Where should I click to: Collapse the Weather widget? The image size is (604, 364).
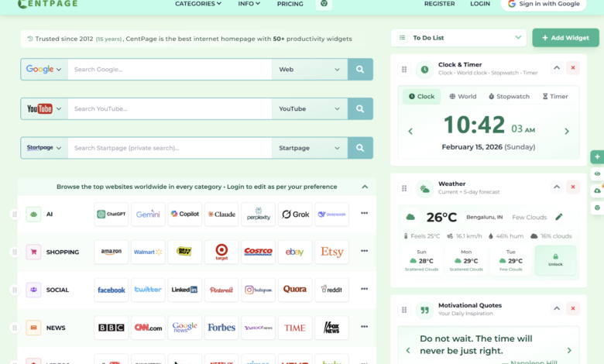point(556,187)
